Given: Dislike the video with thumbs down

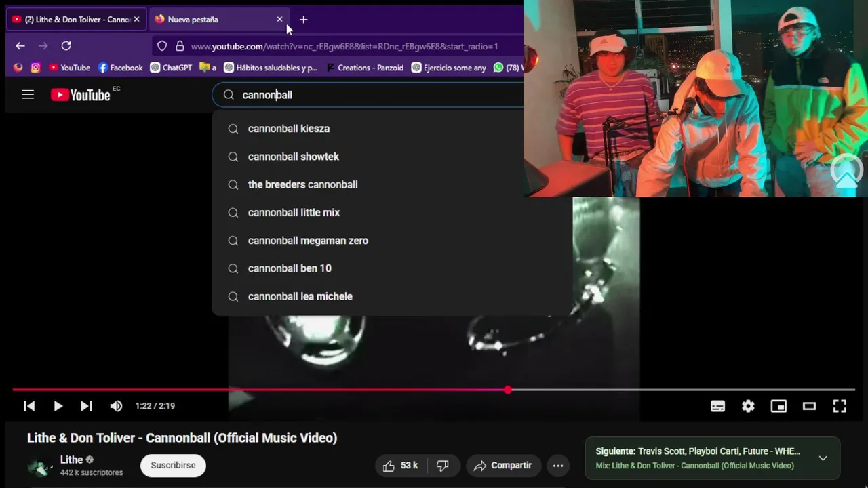Looking at the screenshot, I should (443, 466).
